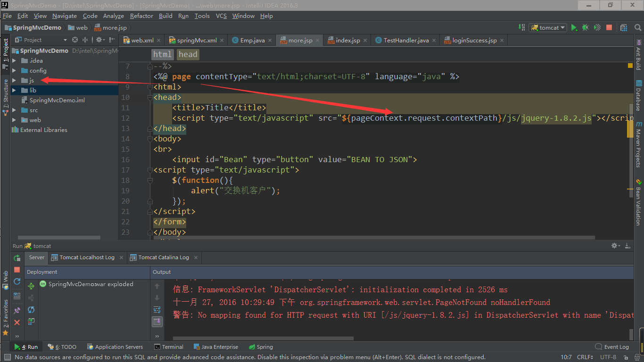This screenshot has width=644, height=362.
Task: Refresh deployment status blue arrows icon
Action: (31, 310)
